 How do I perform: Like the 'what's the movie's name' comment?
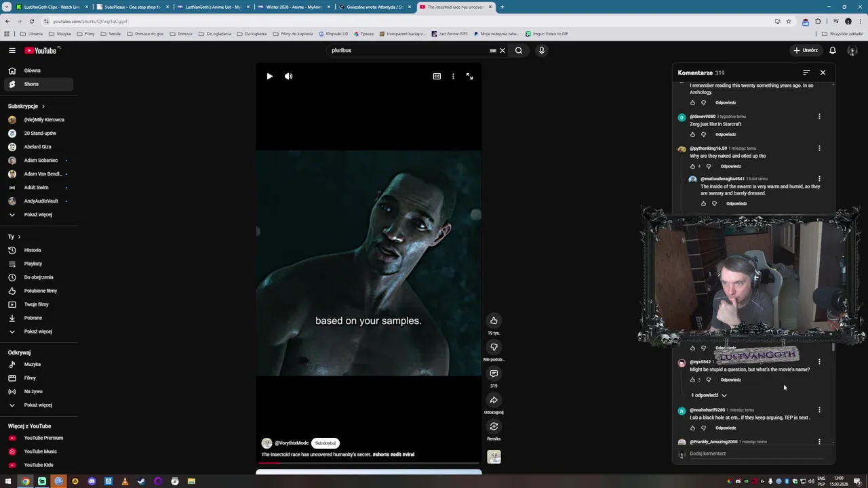692,380
